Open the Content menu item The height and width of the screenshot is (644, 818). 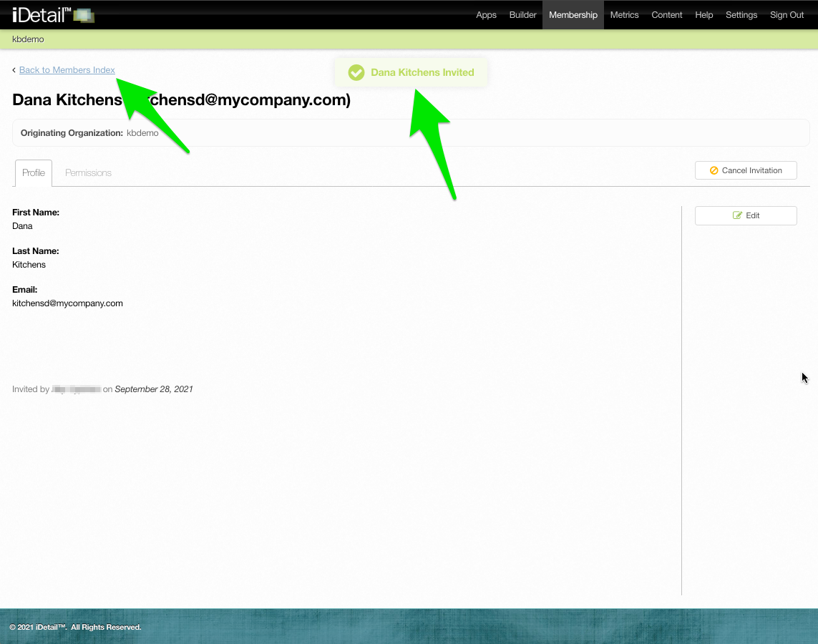(x=667, y=14)
